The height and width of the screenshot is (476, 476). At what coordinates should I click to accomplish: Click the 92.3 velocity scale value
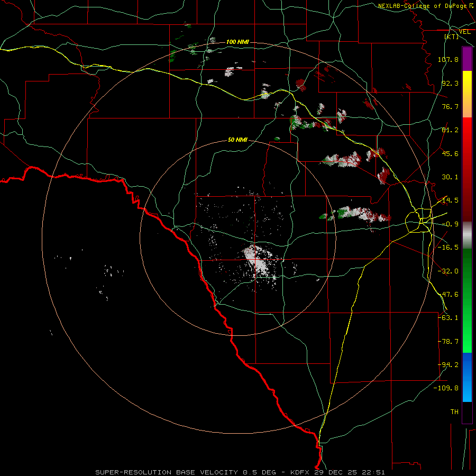coord(450,83)
